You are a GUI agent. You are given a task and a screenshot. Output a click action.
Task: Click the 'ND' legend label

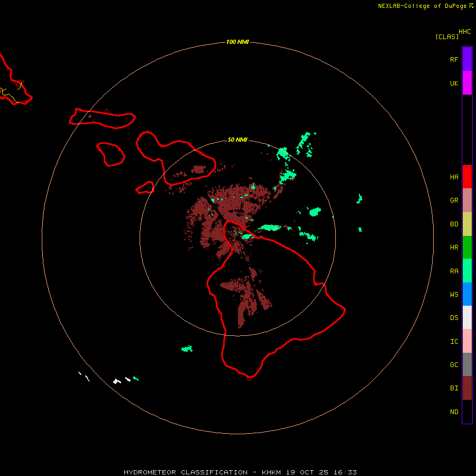454,412
